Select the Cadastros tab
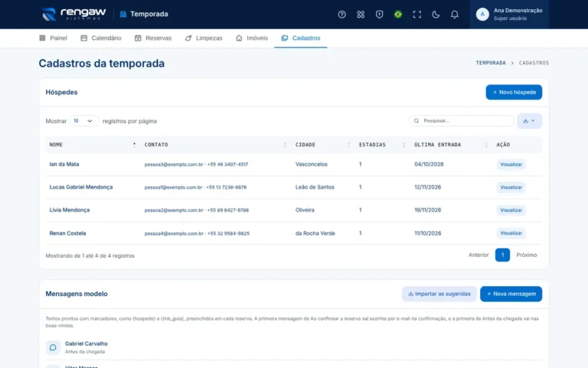Image resolution: width=588 pixels, height=368 pixels. click(x=301, y=38)
